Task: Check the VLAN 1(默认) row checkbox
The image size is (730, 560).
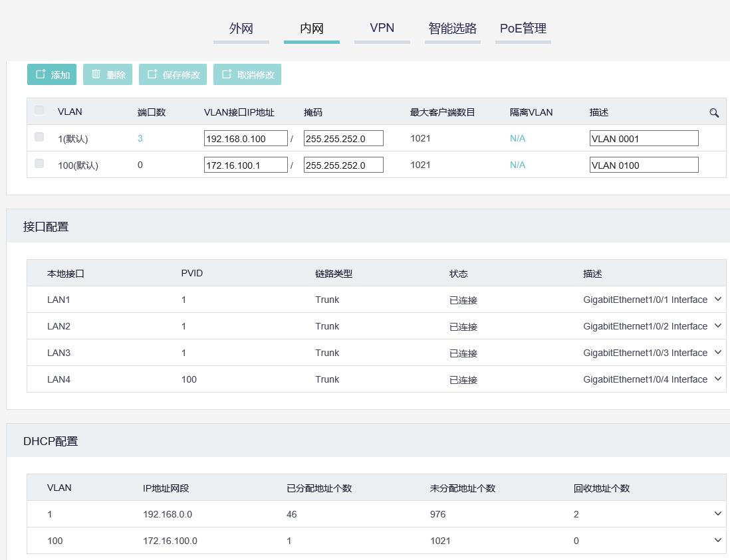Action: pyautogui.click(x=39, y=137)
